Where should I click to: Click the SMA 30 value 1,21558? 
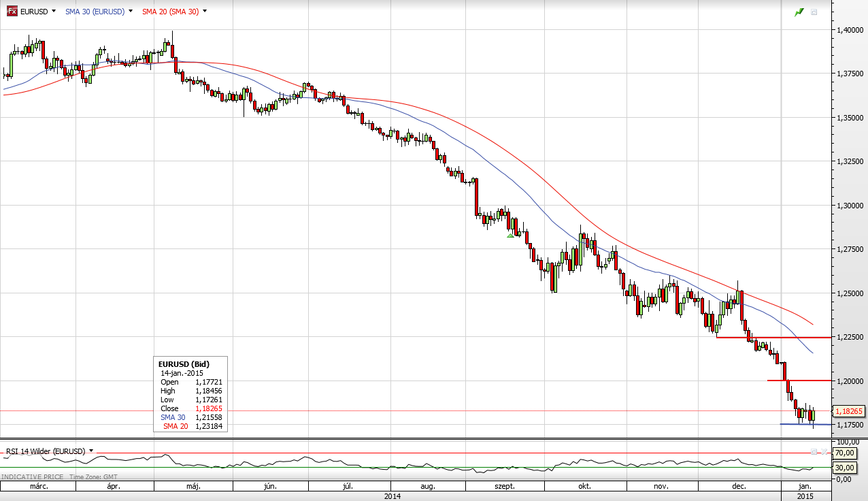pos(209,417)
